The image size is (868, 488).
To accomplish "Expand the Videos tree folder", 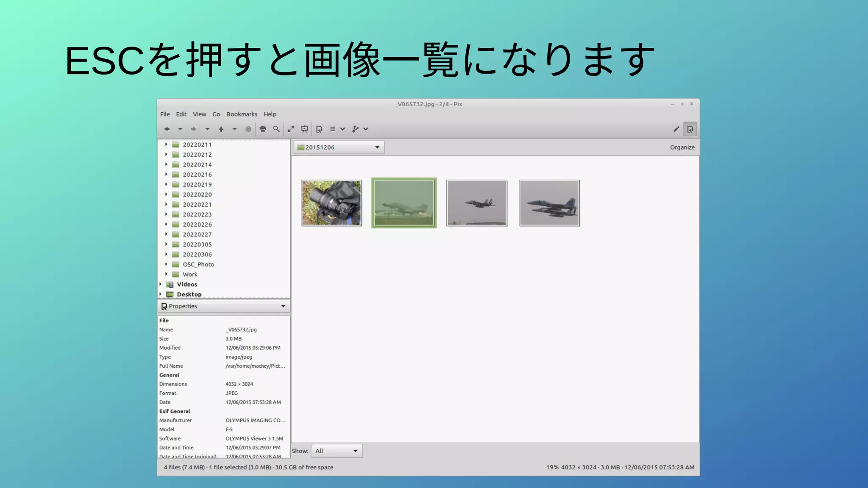I will coord(161,284).
